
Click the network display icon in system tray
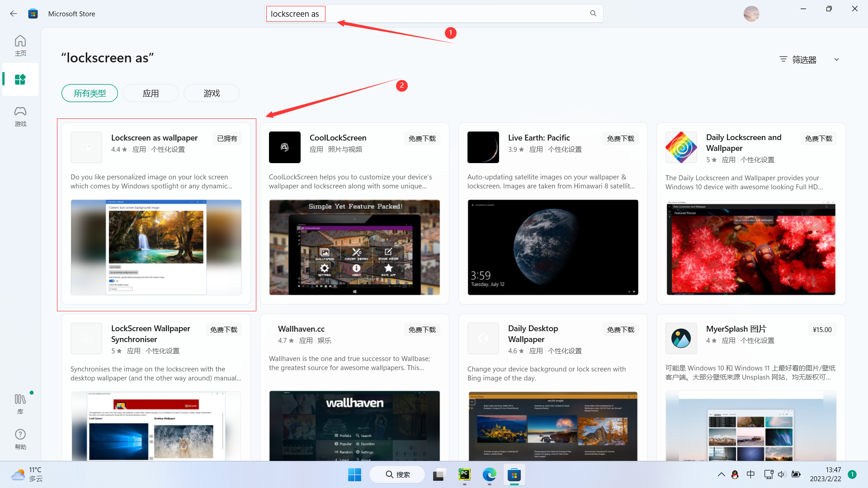pos(769,474)
